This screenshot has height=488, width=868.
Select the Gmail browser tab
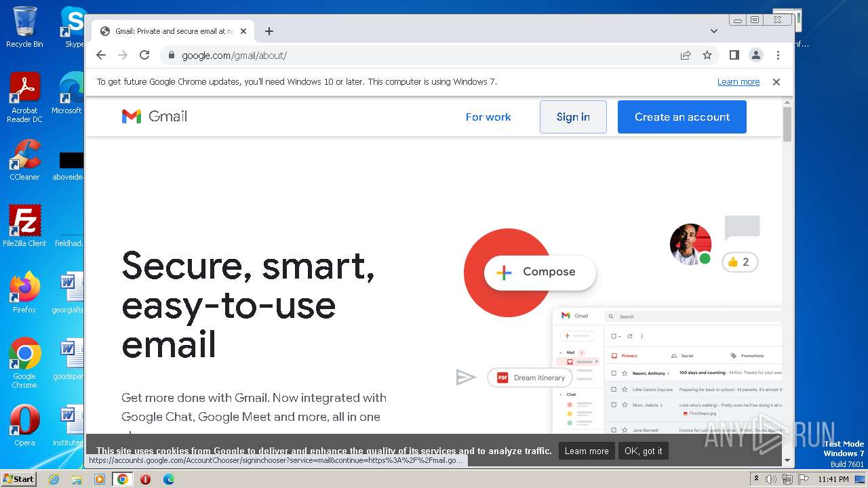pyautogui.click(x=173, y=31)
